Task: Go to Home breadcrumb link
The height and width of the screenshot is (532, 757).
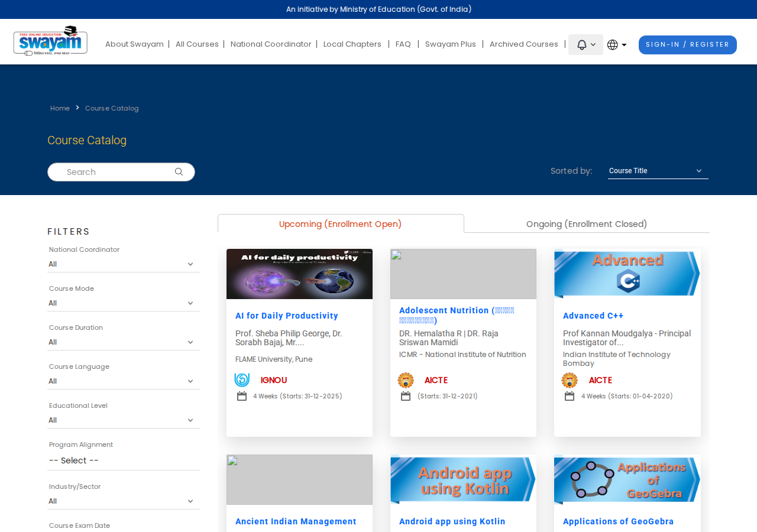Action: 60,108
